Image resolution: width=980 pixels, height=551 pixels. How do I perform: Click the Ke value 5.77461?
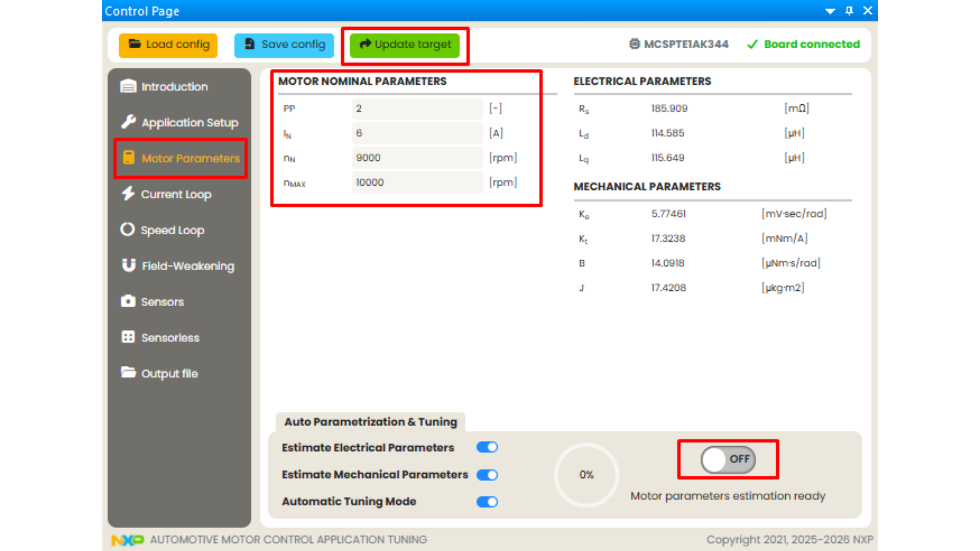[x=668, y=213]
